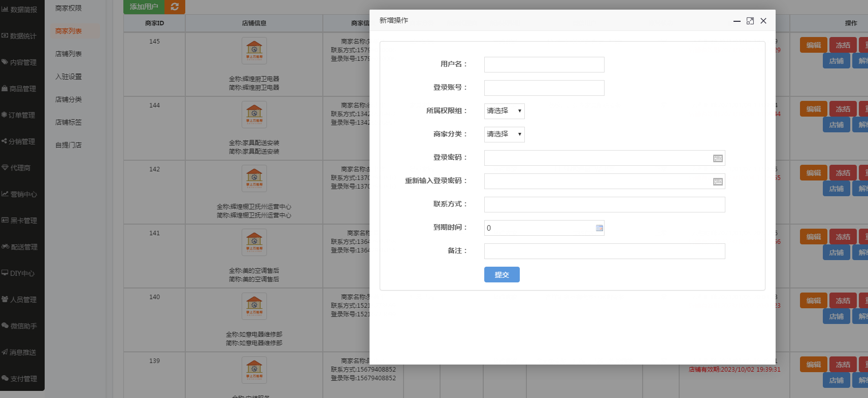
Task: Select 入驻设置 submenu item
Action: pos(69,77)
